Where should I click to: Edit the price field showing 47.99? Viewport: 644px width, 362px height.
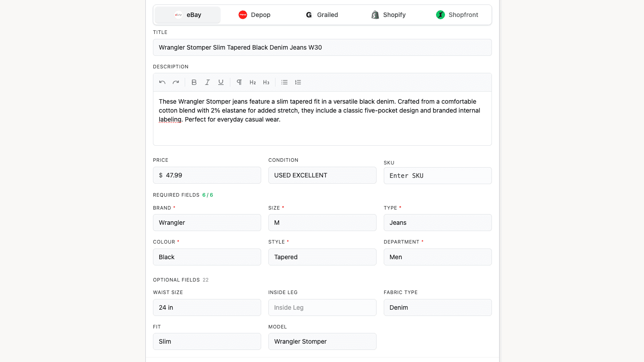[207, 175]
